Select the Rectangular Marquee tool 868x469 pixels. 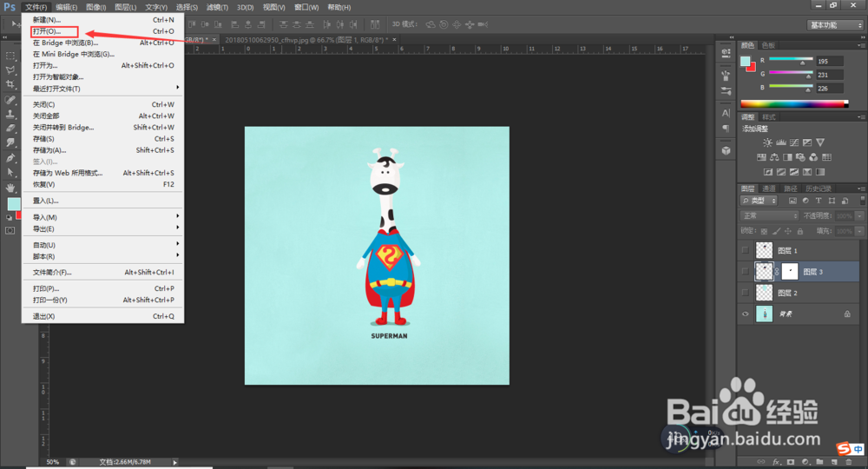click(x=10, y=56)
